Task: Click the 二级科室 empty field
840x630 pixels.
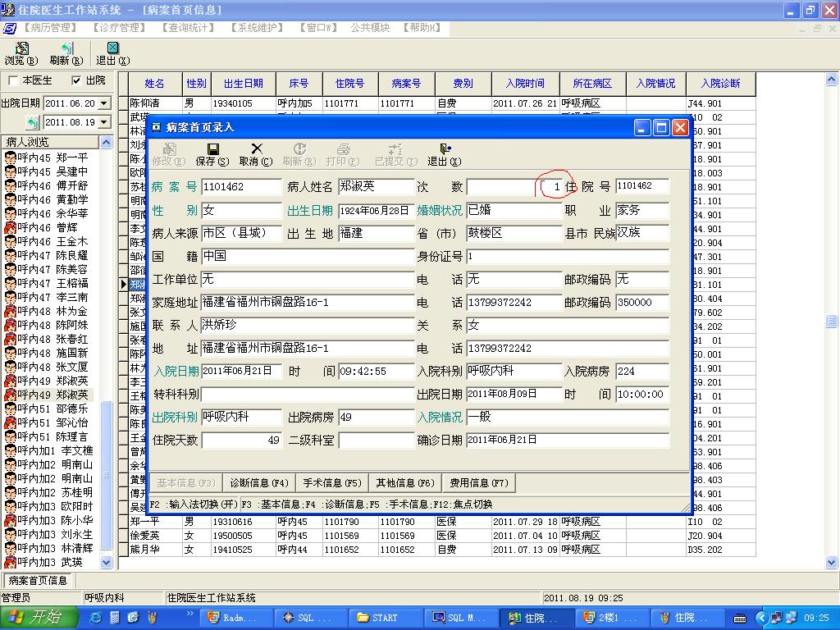Action: 376,441
